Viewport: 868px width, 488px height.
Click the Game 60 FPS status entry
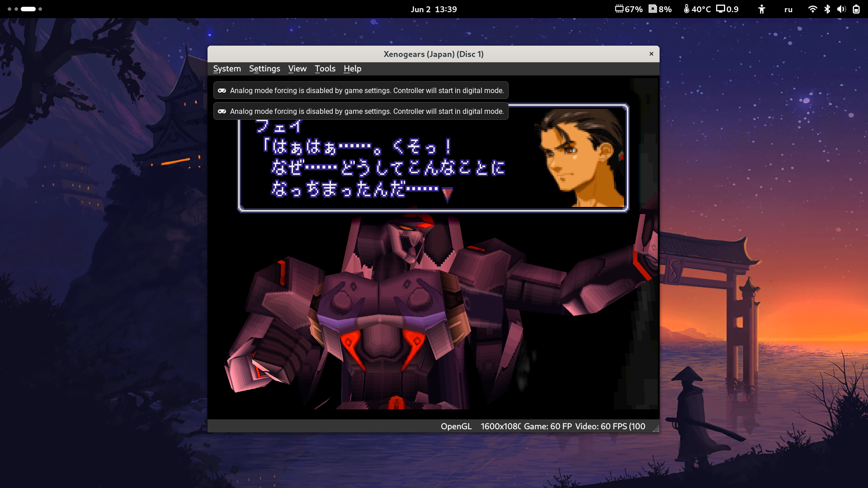(x=548, y=426)
